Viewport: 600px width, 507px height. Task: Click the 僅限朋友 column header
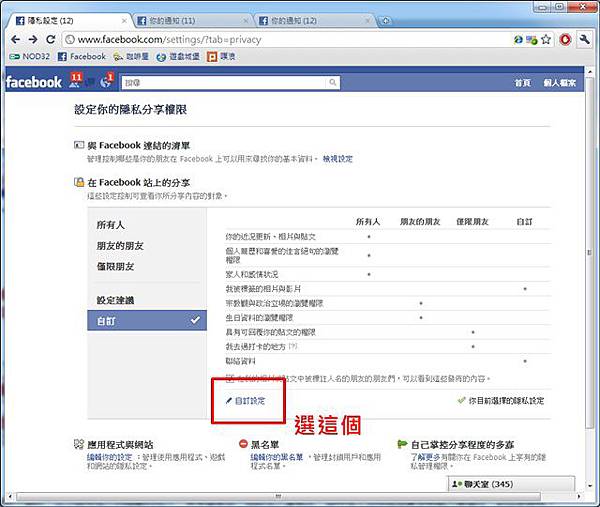pos(473,222)
